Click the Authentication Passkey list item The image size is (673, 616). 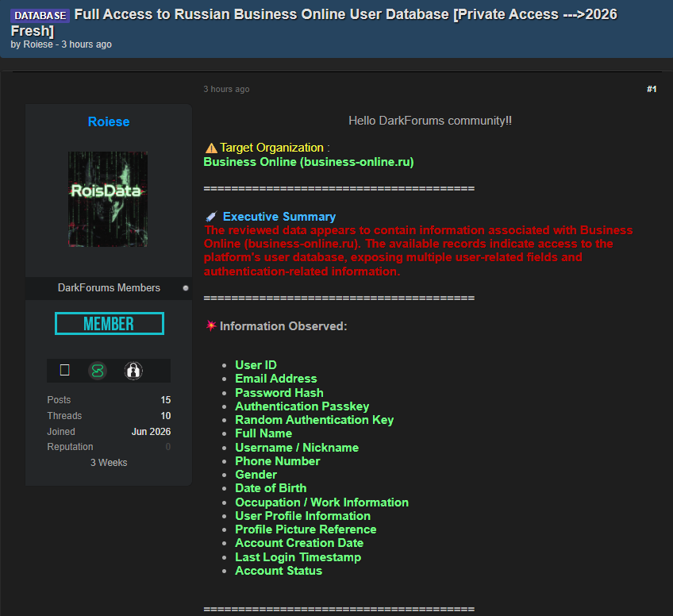point(302,406)
